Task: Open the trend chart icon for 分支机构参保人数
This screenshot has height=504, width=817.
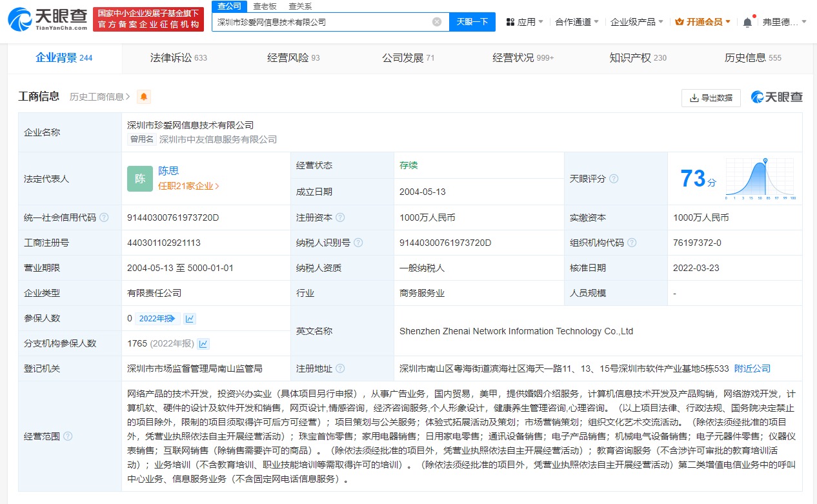Action: (203, 343)
